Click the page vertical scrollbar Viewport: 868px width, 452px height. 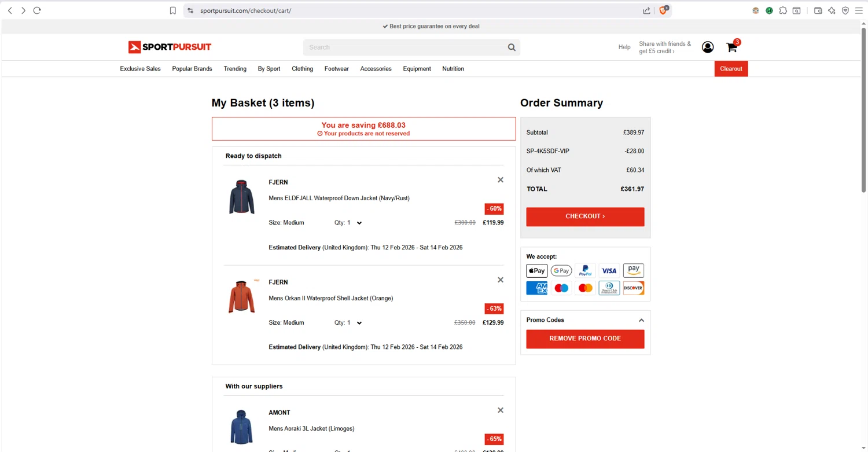pos(863,110)
